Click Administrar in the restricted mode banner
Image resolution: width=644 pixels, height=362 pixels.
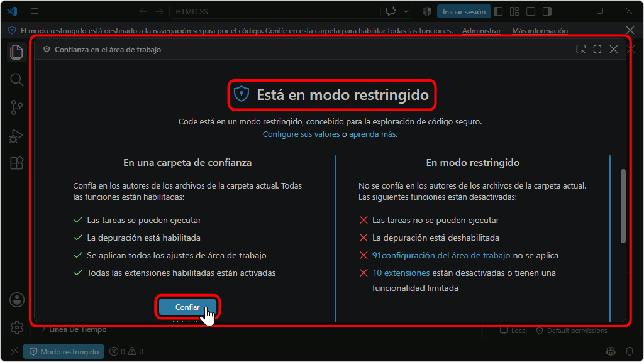(x=481, y=31)
